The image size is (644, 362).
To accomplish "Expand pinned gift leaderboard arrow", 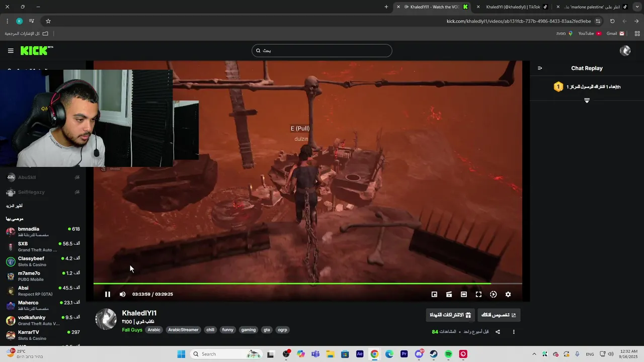I will 587,101.
